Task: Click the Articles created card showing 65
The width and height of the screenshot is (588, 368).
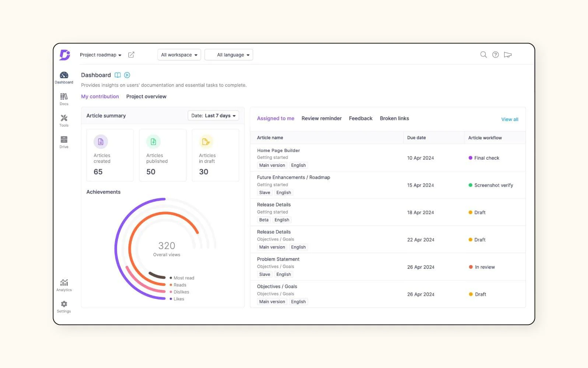Action: [x=110, y=155]
